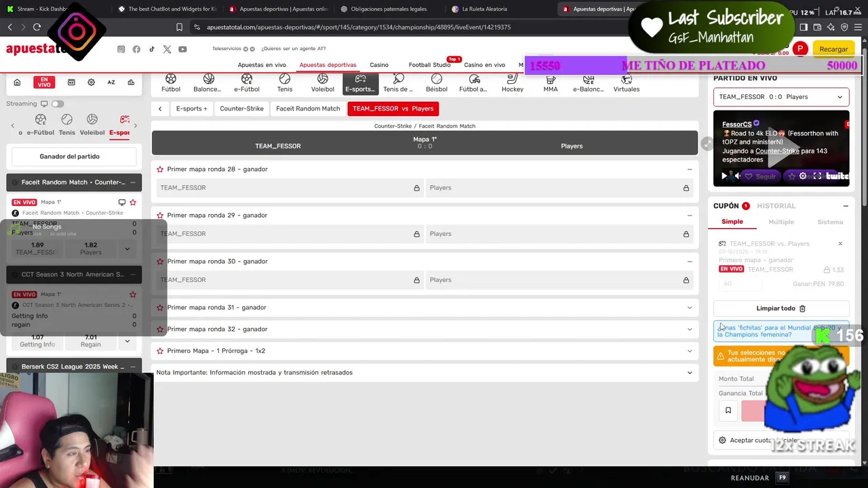Expand more odds for TEAM_FESSOR vs Players
Screen dimensions: 868x488
[127, 249]
